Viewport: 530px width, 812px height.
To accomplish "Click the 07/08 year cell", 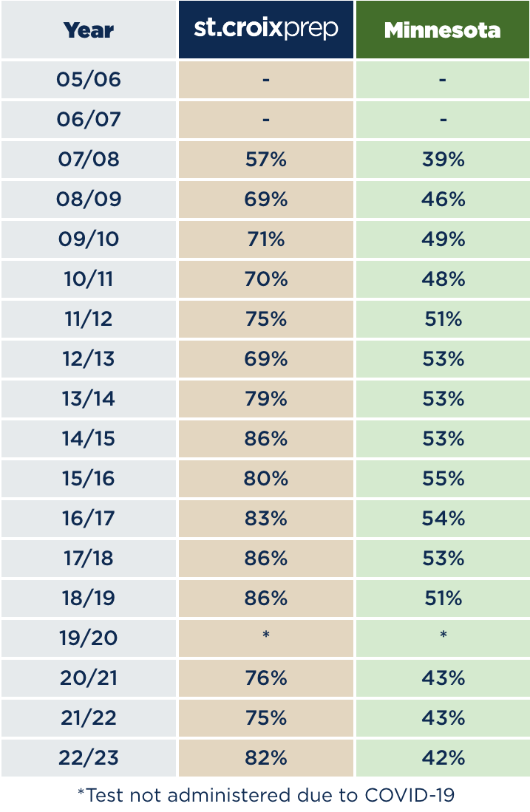I will coord(89,160).
